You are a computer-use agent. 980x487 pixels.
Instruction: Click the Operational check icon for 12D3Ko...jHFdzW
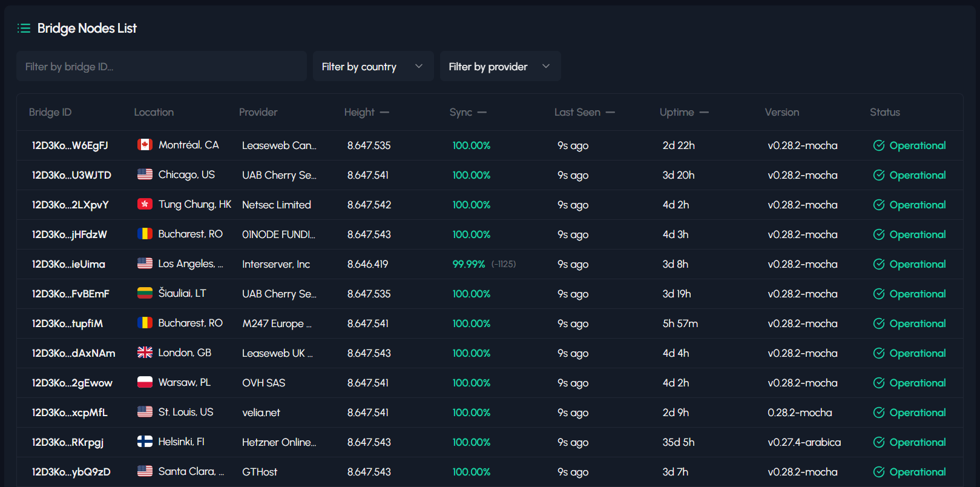(x=879, y=234)
